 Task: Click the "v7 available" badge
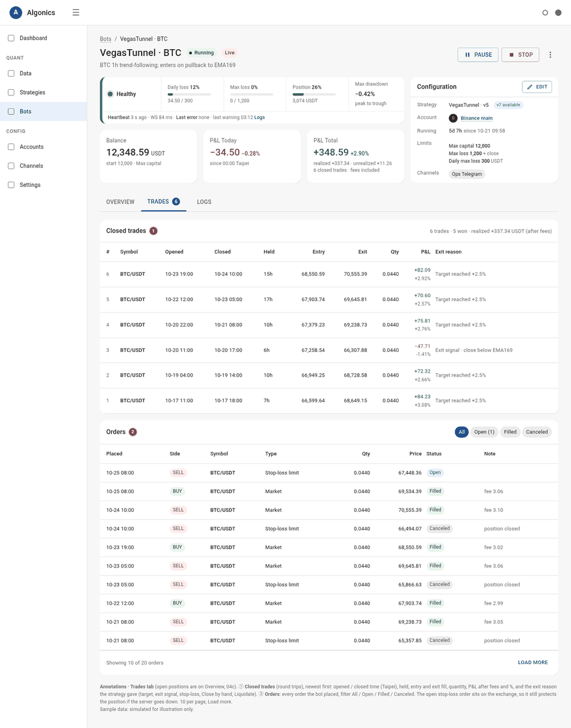click(508, 105)
